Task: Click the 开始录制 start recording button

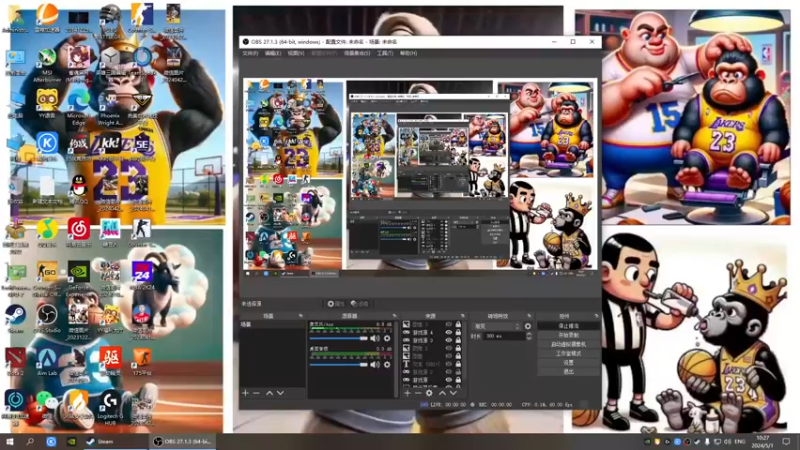Action: [568, 335]
